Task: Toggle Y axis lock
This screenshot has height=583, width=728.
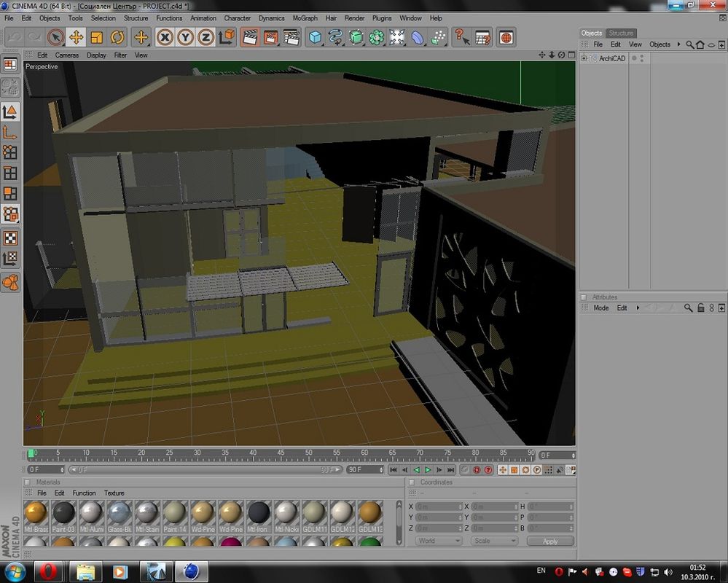Action: point(186,36)
